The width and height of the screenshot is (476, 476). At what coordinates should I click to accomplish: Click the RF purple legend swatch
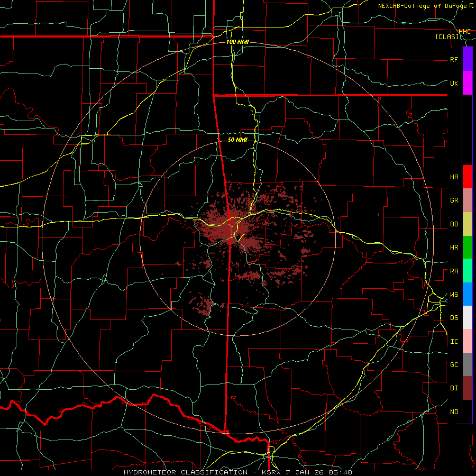[x=467, y=59]
